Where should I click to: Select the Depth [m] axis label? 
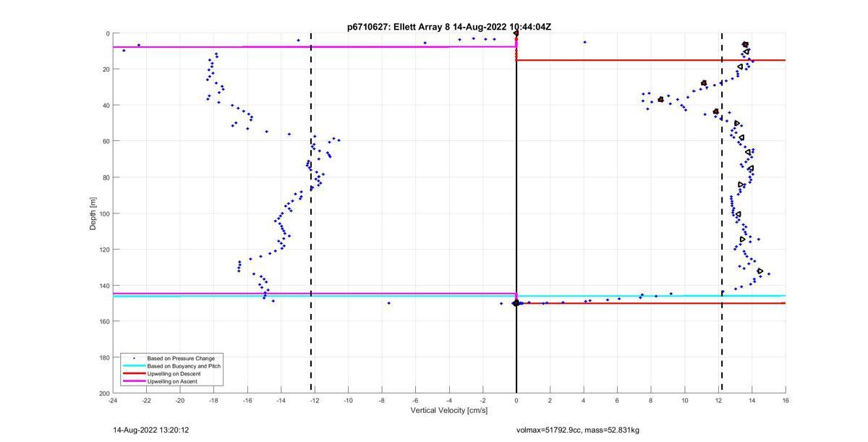point(93,213)
